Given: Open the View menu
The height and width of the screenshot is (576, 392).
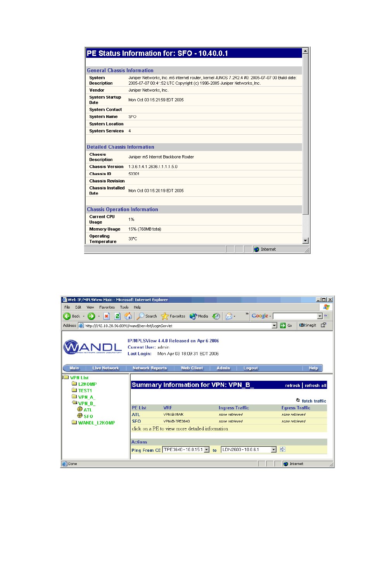Looking at the screenshot, I should (90, 307).
